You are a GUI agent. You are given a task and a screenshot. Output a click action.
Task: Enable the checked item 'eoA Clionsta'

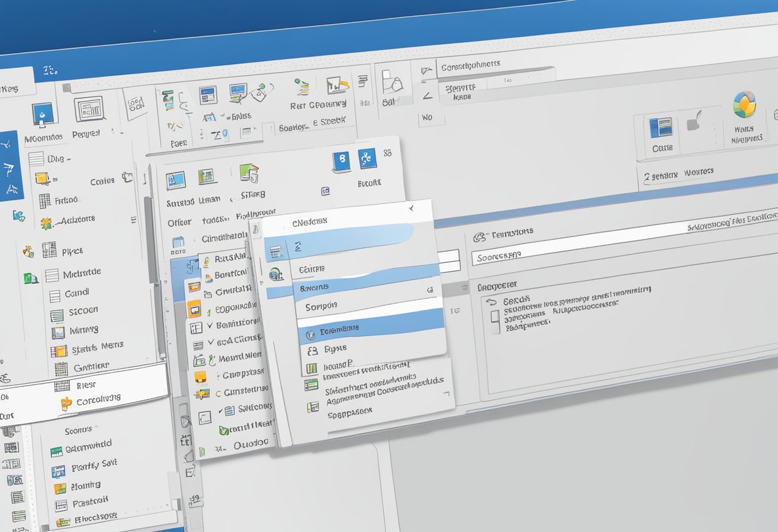click(x=210, y=341)
